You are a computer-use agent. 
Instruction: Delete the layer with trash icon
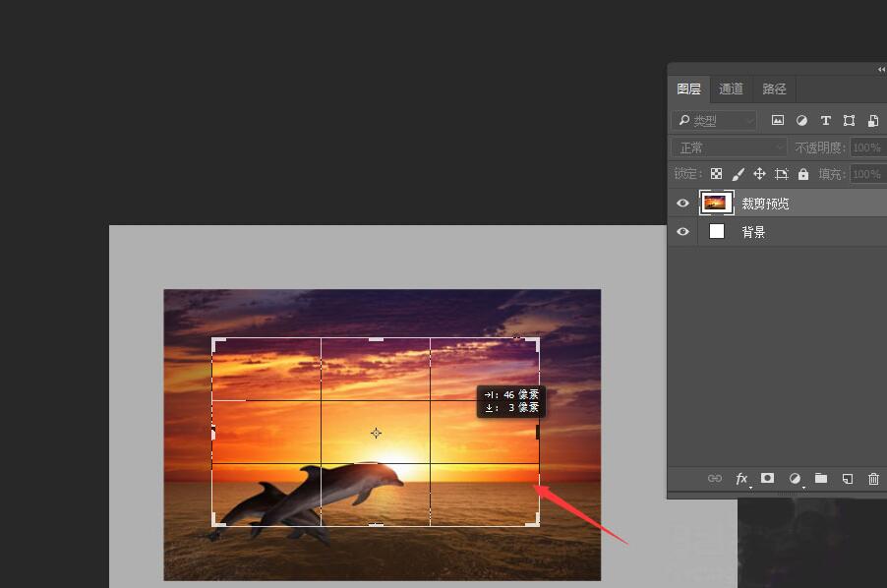pos(873,479)
